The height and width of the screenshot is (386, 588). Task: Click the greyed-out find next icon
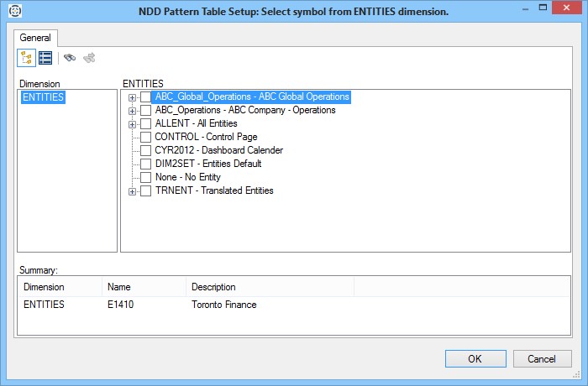click(89, 58)
